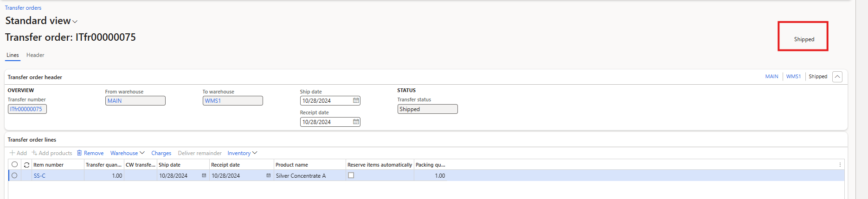This screenshot has width=868, height=199.
Task: Click the grid refresh icon
Action: [x=26, y=165]
